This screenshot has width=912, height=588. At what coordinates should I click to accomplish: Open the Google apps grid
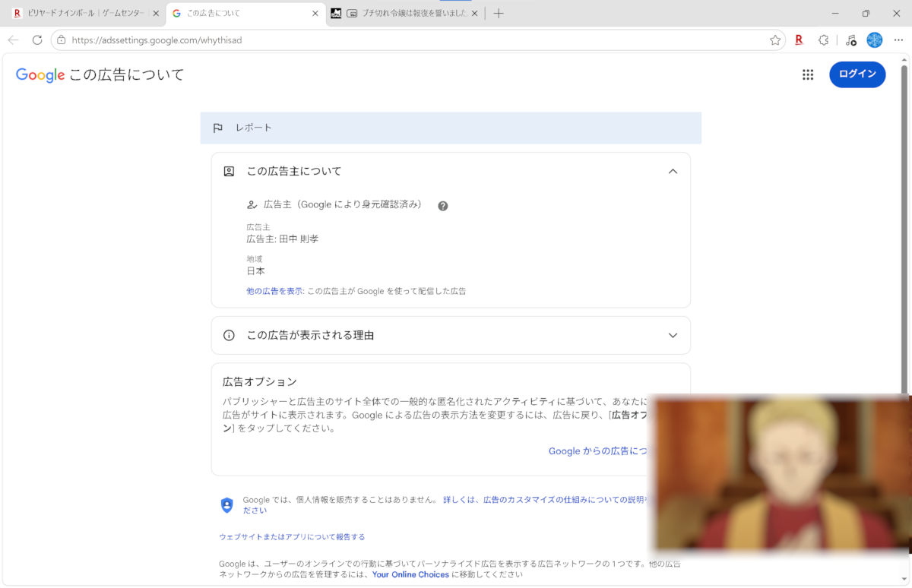pyautogui.click(x=808, y=74)
